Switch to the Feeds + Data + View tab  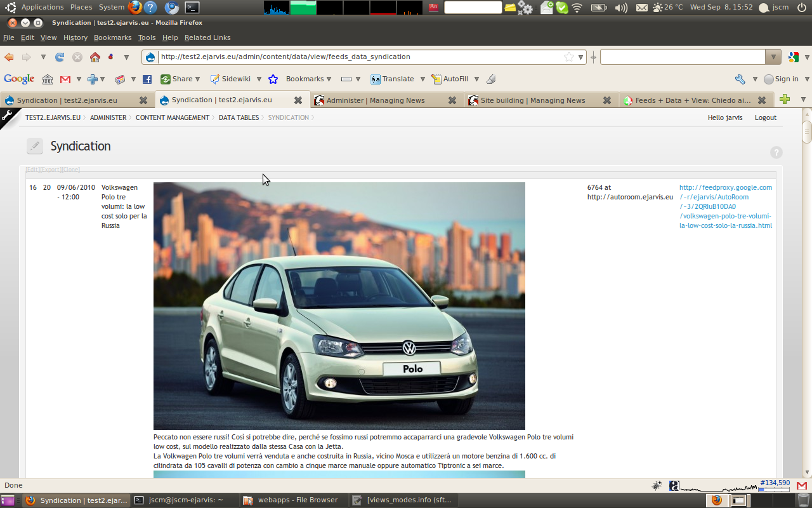pyautogui.click(x=695, y=100)
